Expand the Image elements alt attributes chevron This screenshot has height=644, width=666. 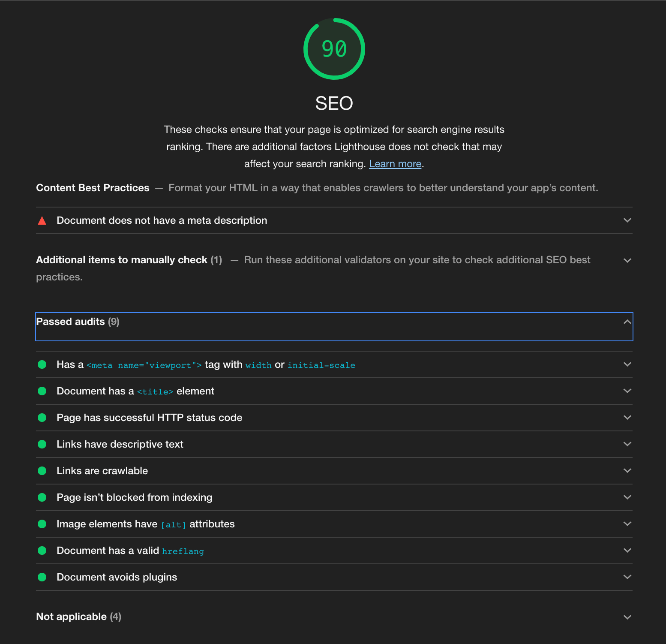627,524
